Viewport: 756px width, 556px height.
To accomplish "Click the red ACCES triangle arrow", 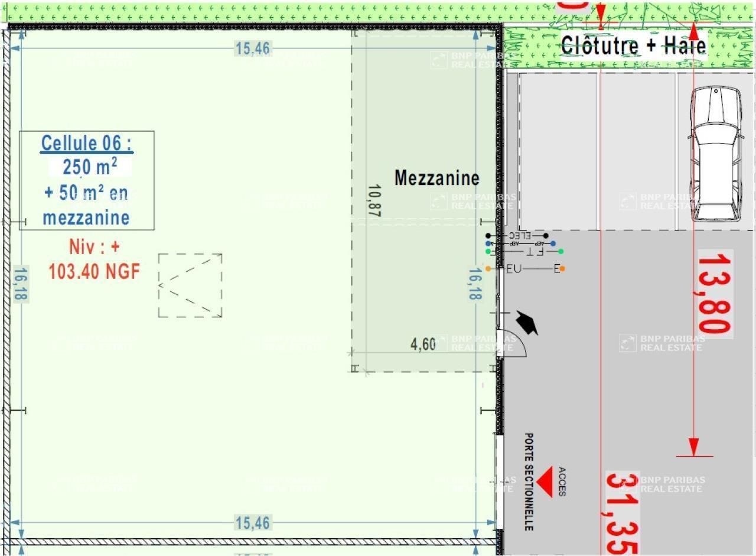I will [543, 482].
